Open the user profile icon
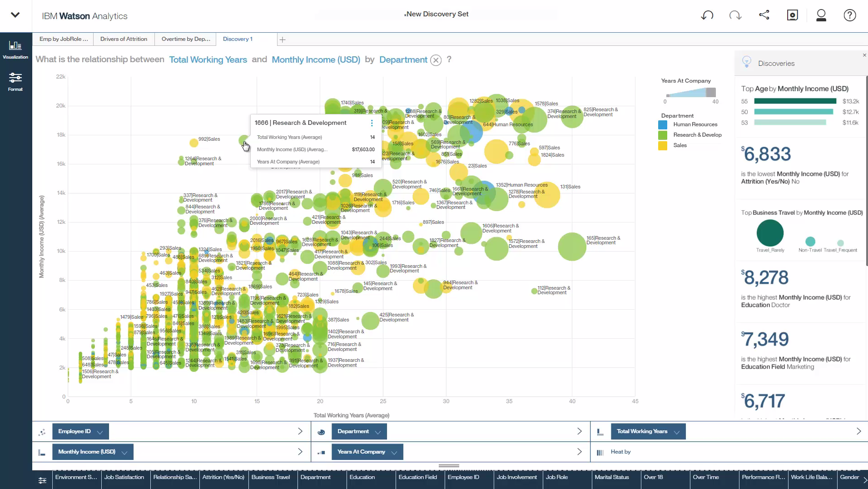868x489 pixels. (821, 15)
